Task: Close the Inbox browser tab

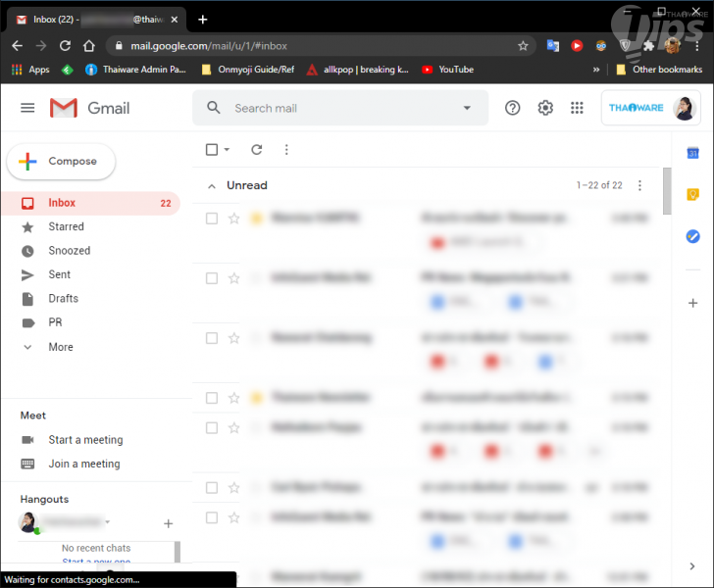Action: coord(174,20)
